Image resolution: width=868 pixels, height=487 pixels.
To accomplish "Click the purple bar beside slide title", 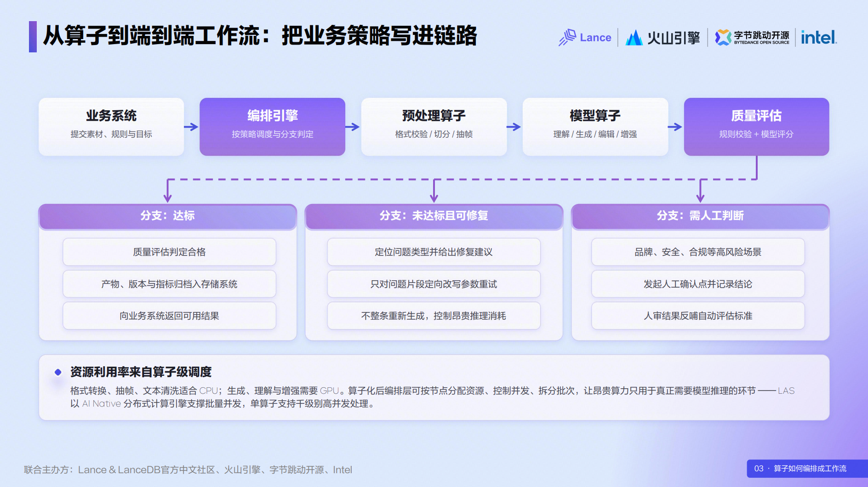I will (33, 36).
